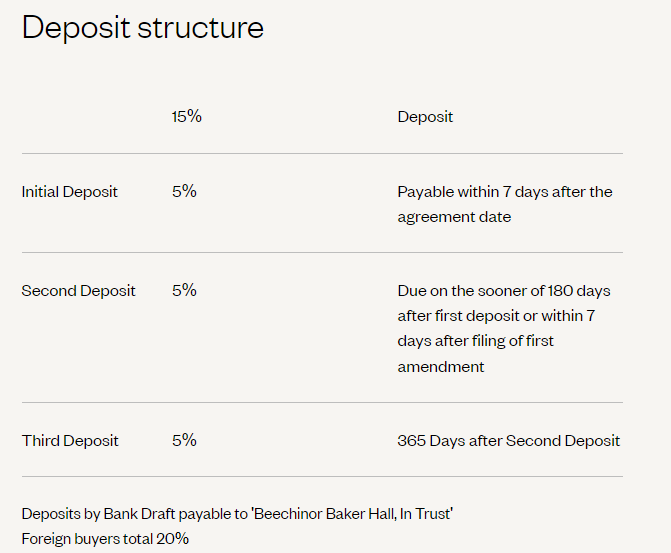Screen dimensions: 671x553
Task: Select the Third Deposit row label
Action: (x=70, y=441)
